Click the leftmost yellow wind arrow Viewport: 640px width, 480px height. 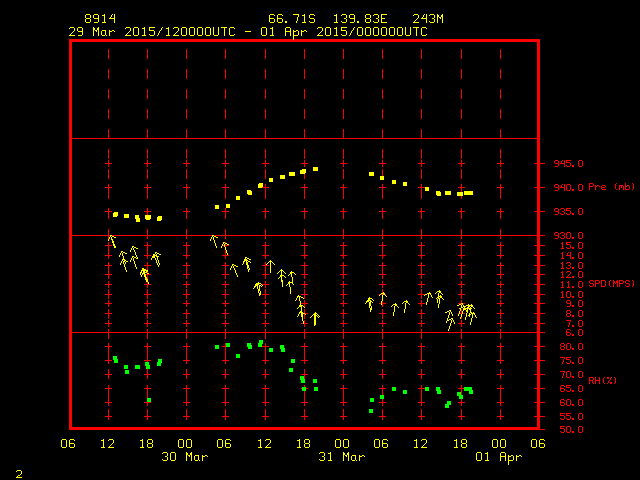coord(112,241)
